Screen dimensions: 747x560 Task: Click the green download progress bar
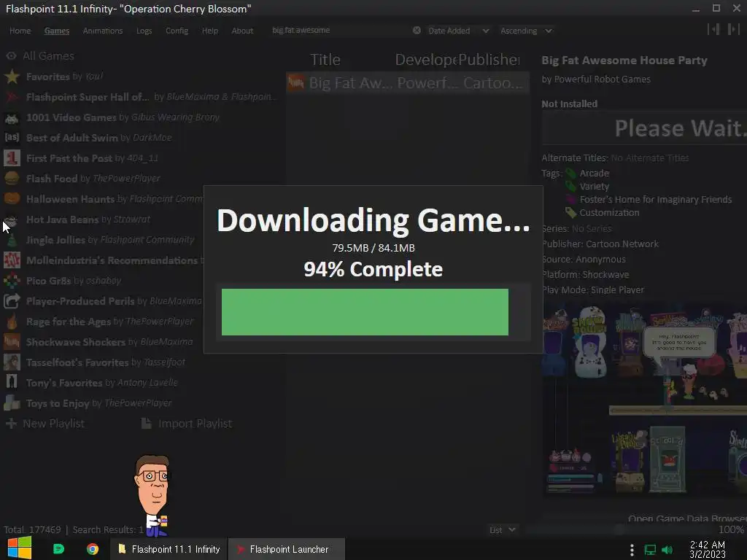(x=365, y=312)
